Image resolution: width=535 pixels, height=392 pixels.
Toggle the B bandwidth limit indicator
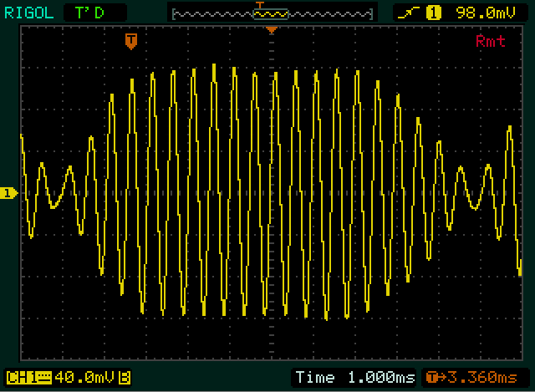[125, 378]
